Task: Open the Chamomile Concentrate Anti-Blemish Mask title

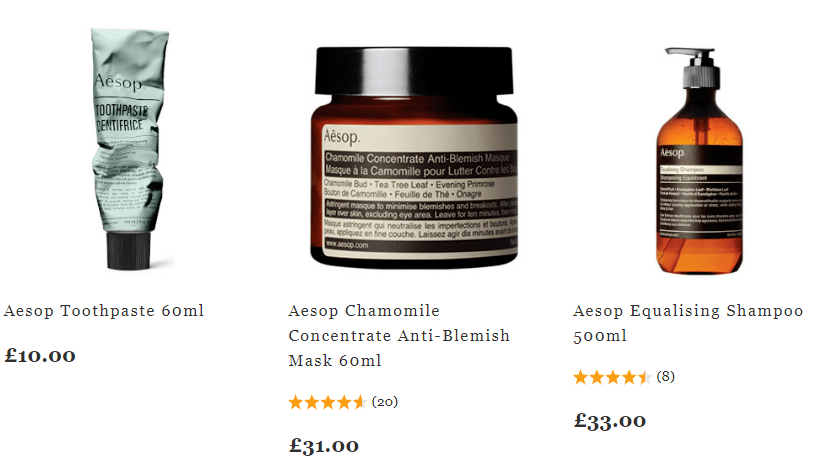Action: pos(399,335)
